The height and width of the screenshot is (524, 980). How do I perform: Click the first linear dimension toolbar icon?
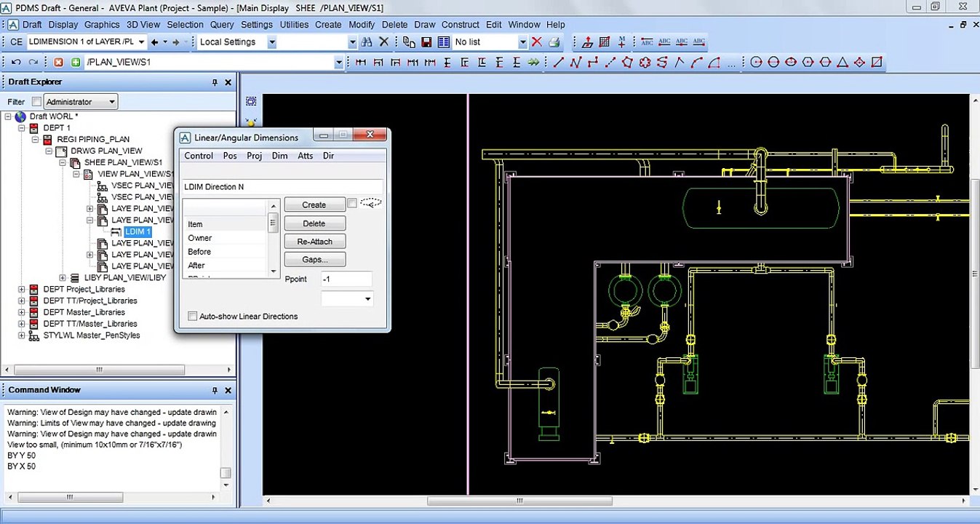point(361,63)
